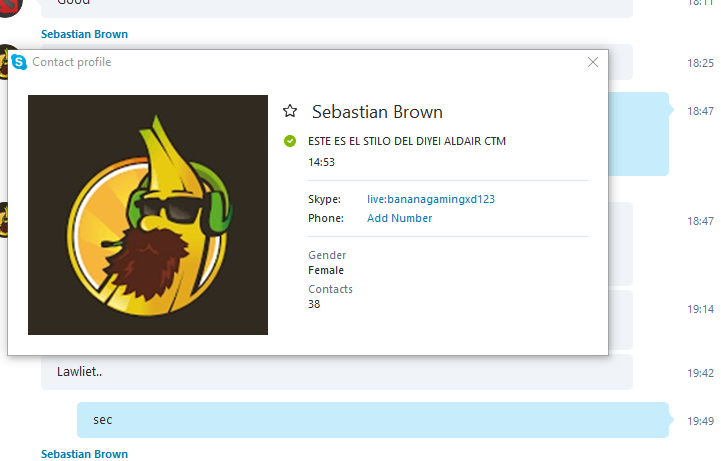Star Sebastian Brown as favorite contact
This screenshot has width=721, height=461.
tap(290, 111)
